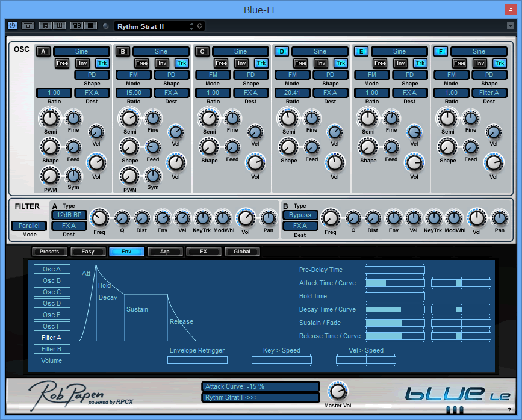Open the FX tab
522x420 pixels.
(204, 252)
